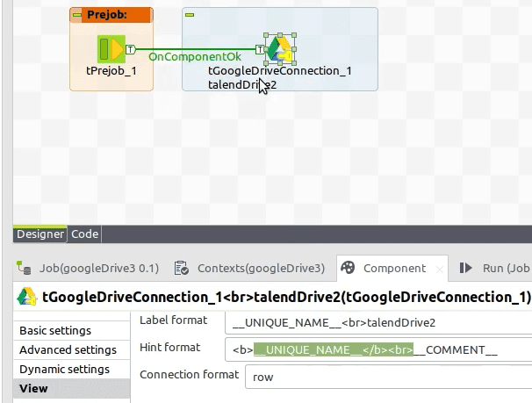Screen dimensions: 532x403
Task: Open the Run (Job) tab
Action: (x=495, y=268)
